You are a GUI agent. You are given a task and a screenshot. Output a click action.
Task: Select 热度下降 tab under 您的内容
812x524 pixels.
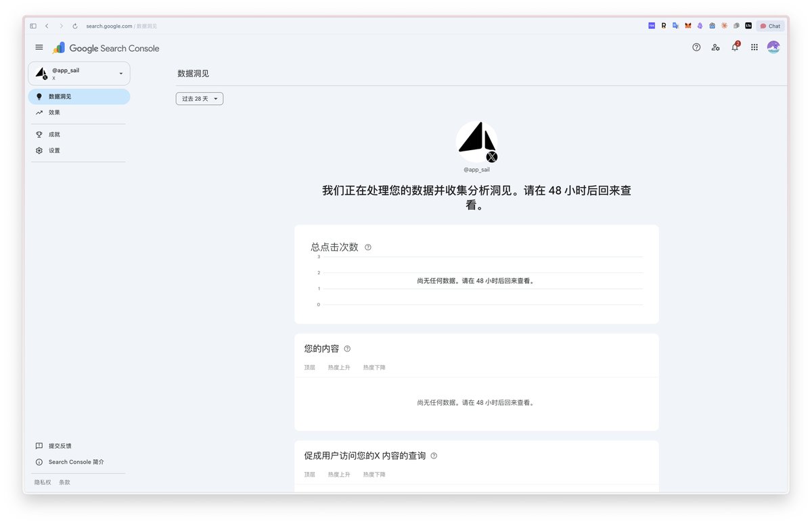click(374, 368)
